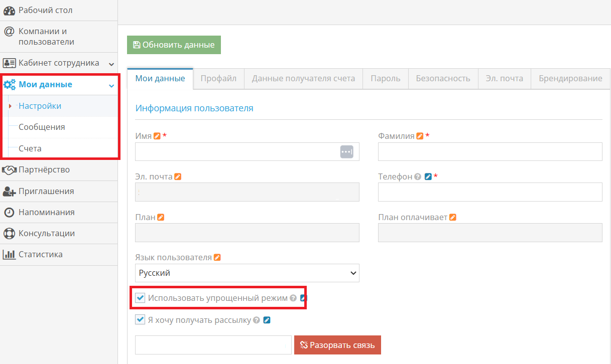Click into the Фамилия input field
Viewport: 611px width, 364px height.
(x=490, y=151)
